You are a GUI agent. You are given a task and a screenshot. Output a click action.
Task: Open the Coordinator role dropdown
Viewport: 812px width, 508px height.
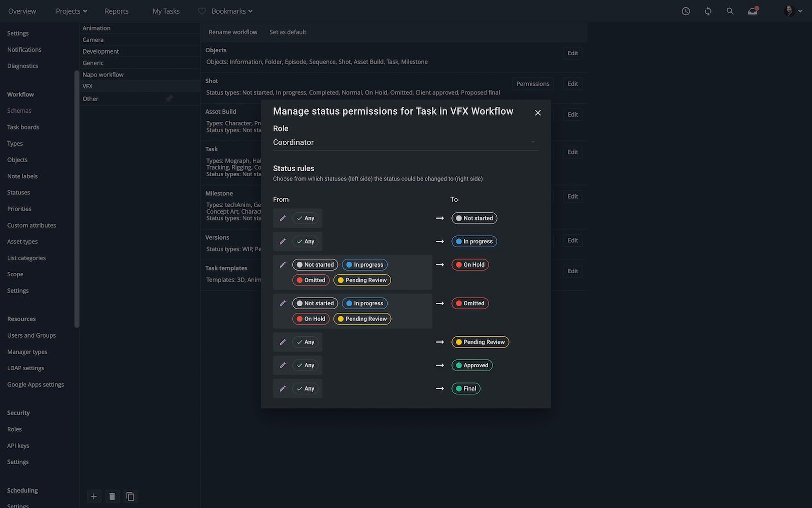(405, 142)
